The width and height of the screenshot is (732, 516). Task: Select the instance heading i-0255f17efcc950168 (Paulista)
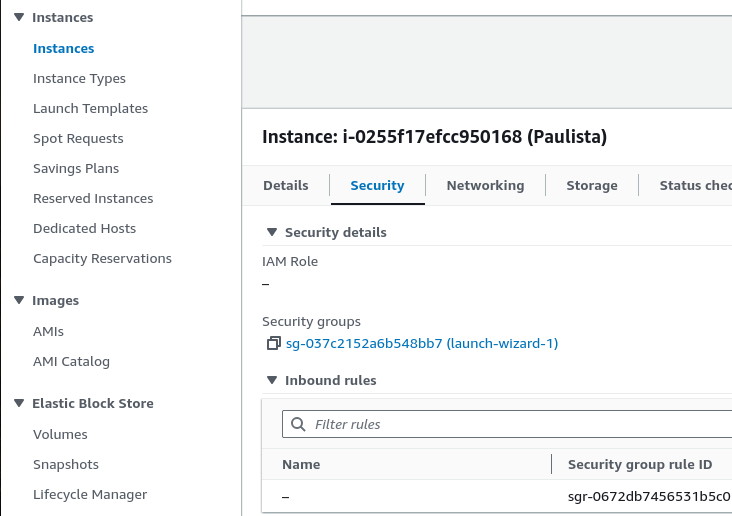[434, 137]
